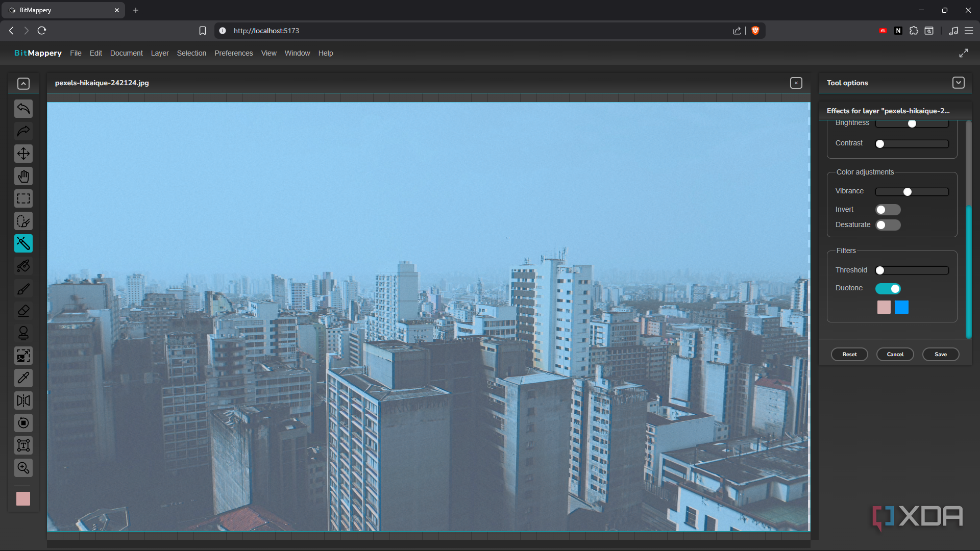Click the Reset button
980x551 pixels.
(x=849, y=355)
